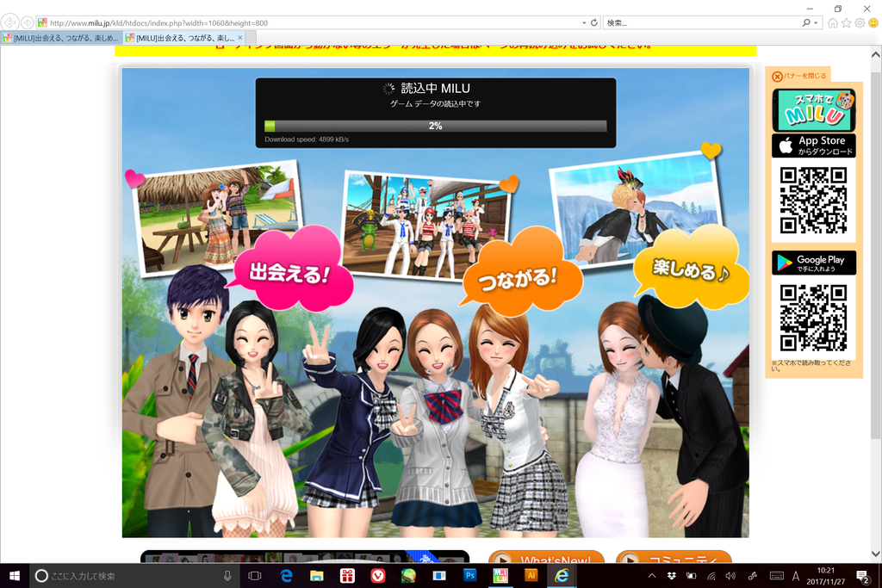Open the favorites star icon

846,23
